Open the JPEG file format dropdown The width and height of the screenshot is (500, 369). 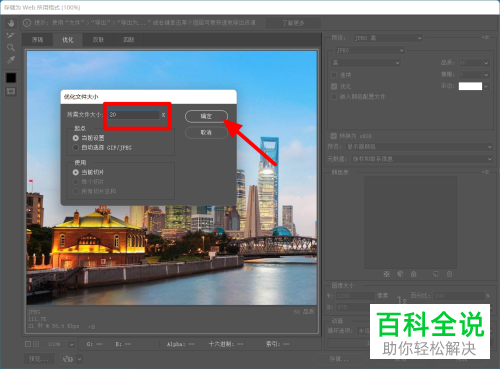370,50
